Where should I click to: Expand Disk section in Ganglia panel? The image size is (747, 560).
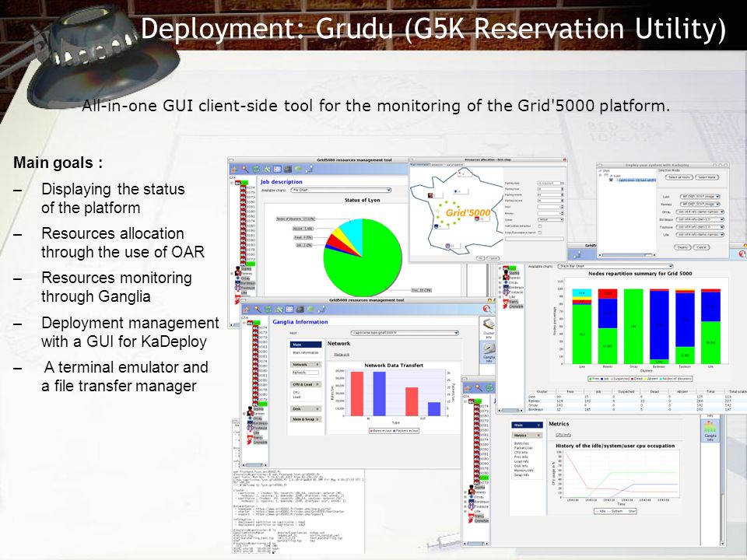[306, 409]
